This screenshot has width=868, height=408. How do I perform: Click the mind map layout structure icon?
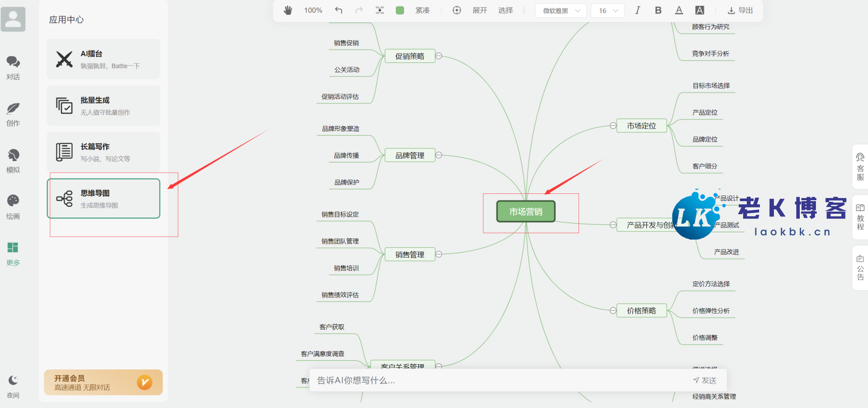click(x=379, y=11)
